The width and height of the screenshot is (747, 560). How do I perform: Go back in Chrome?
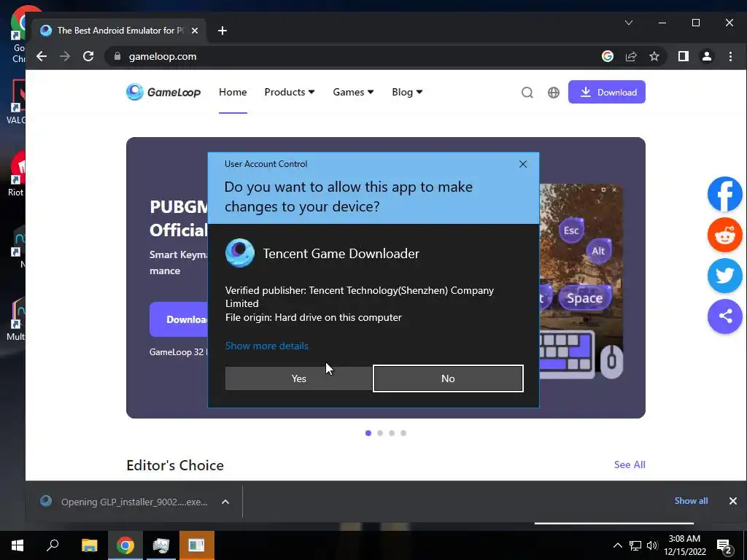42,56
